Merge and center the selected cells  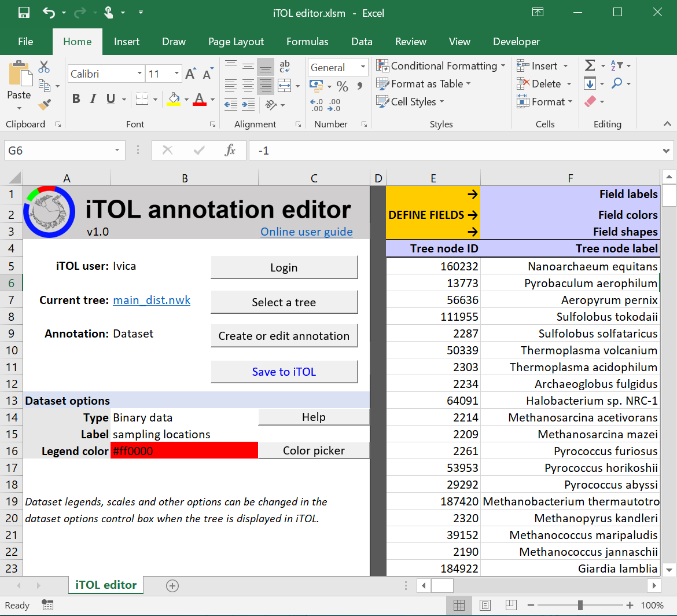(x=285, y=86)
